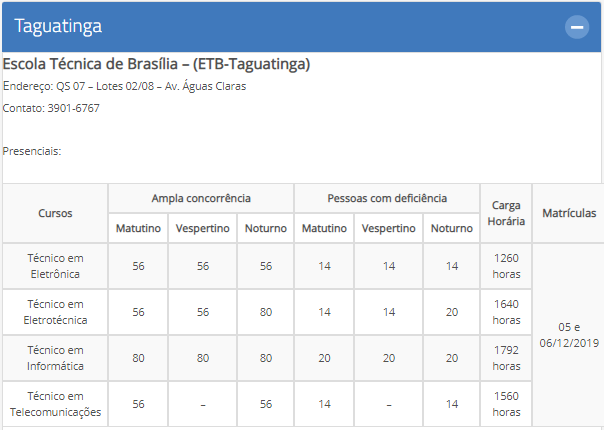Select the Técnico em Telecomunicações row label
This screenshot has height=430, width=604.
(x=55, y=404)
